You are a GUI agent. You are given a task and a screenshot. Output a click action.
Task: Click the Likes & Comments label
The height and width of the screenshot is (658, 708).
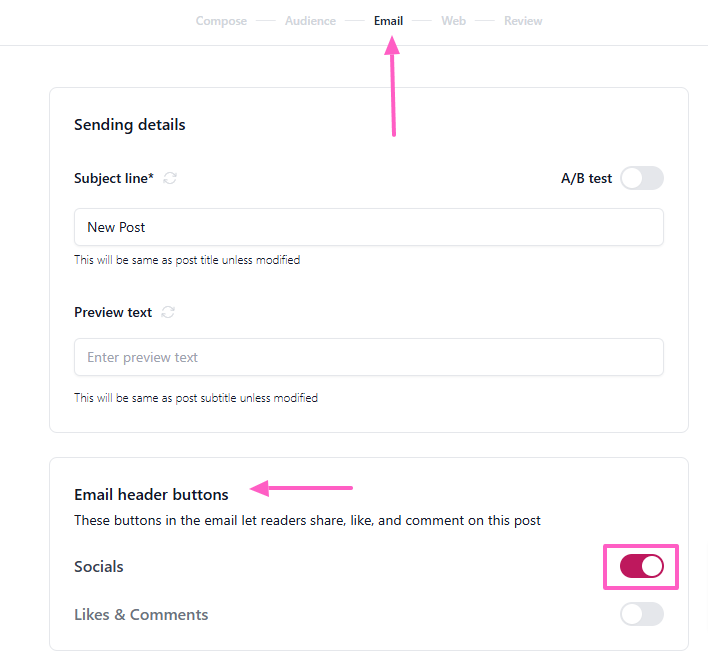(141, 614)
